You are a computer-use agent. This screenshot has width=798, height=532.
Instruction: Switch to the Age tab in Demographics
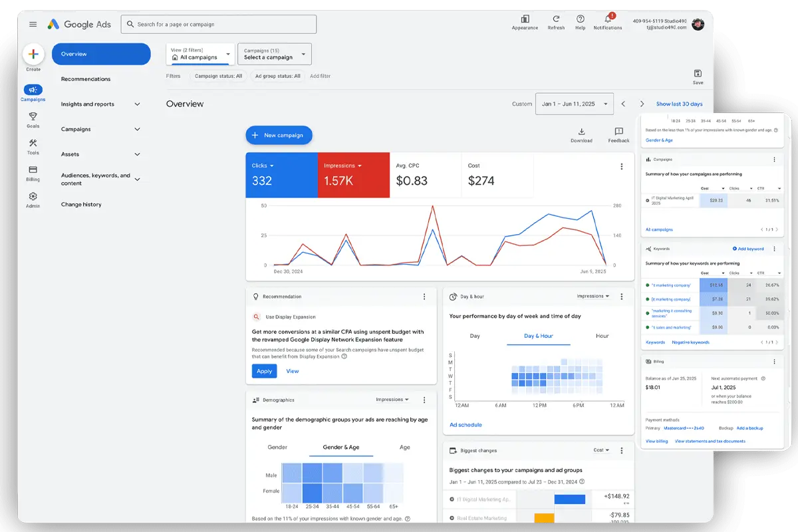click(404, 447)
